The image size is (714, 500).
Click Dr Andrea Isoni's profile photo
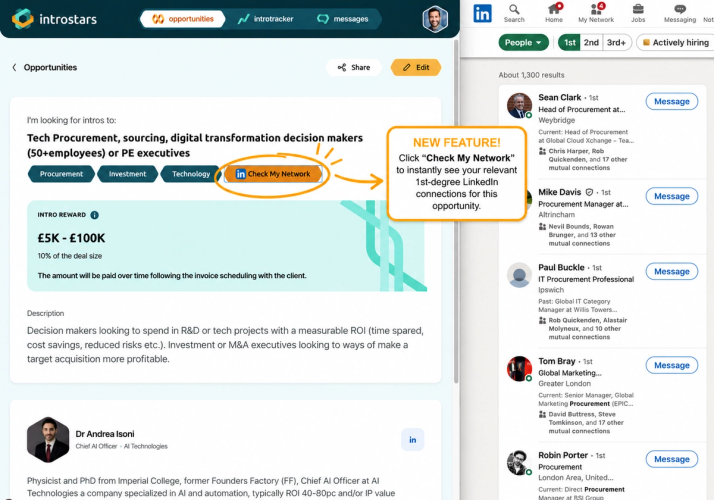[x=48, y=440]
